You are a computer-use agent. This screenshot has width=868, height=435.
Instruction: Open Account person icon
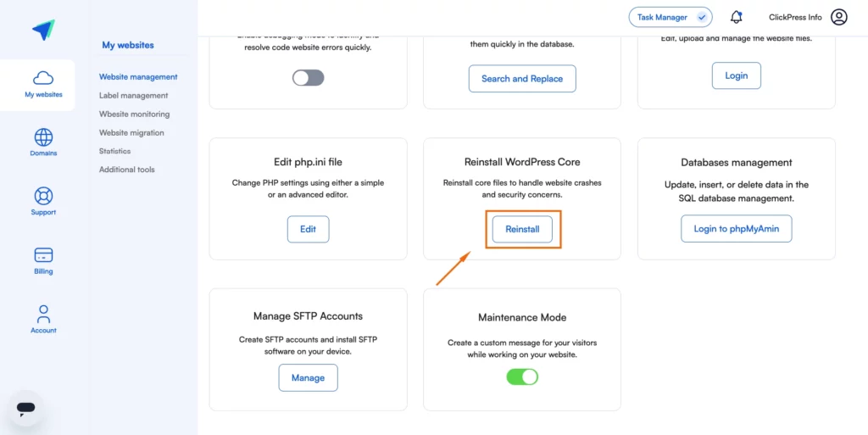43,314
